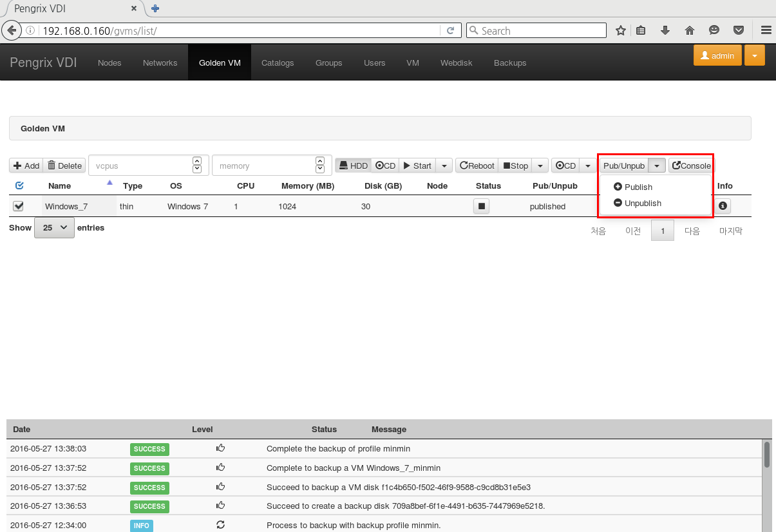The height and width of the screenshot is (532, 776).
Task: Click the memory spinner arrows
Action: (x=320, y=165)
